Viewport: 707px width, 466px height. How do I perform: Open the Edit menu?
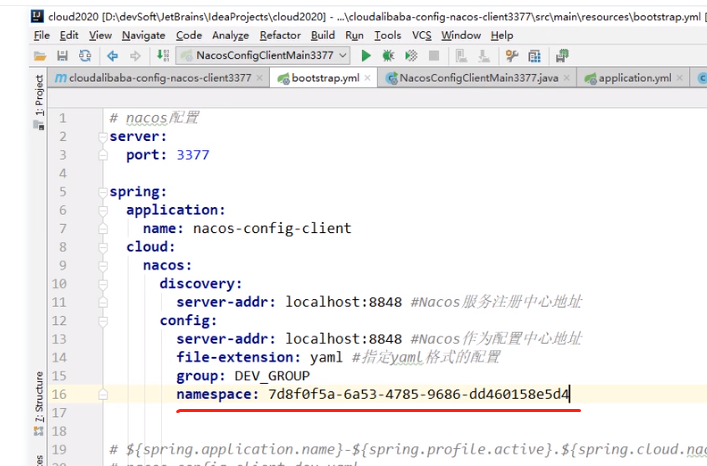[x=69, y=36]
